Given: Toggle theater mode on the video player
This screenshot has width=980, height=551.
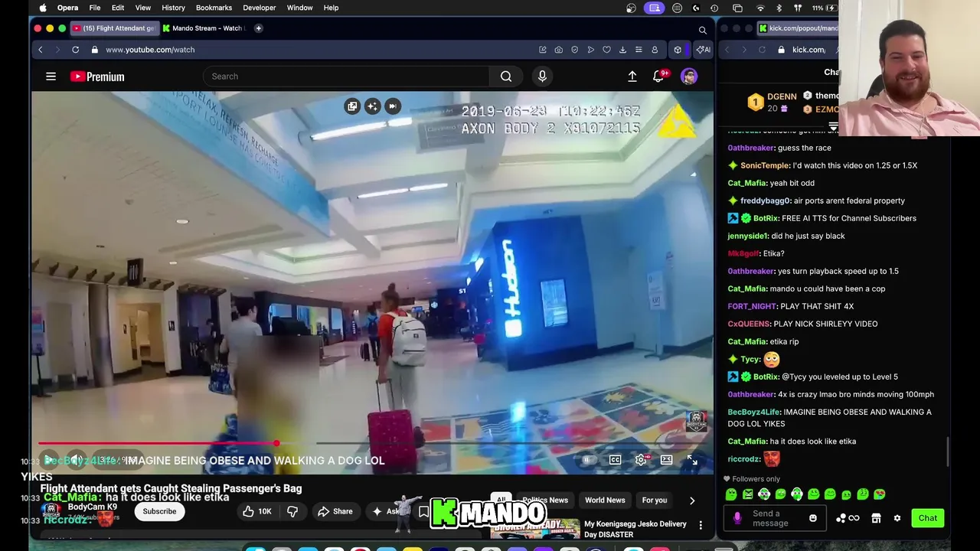Looking at the screenshot, I should [x=667, y=460].
